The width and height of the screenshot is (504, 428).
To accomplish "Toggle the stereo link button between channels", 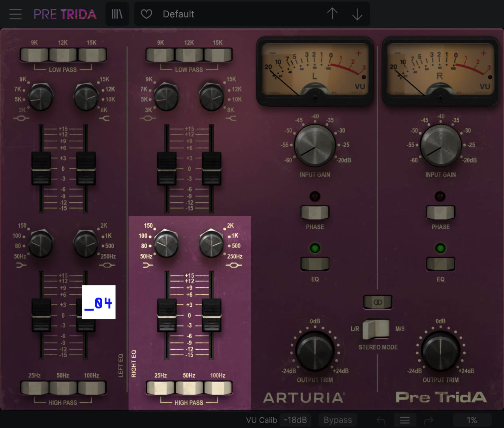I will [378, 302].
